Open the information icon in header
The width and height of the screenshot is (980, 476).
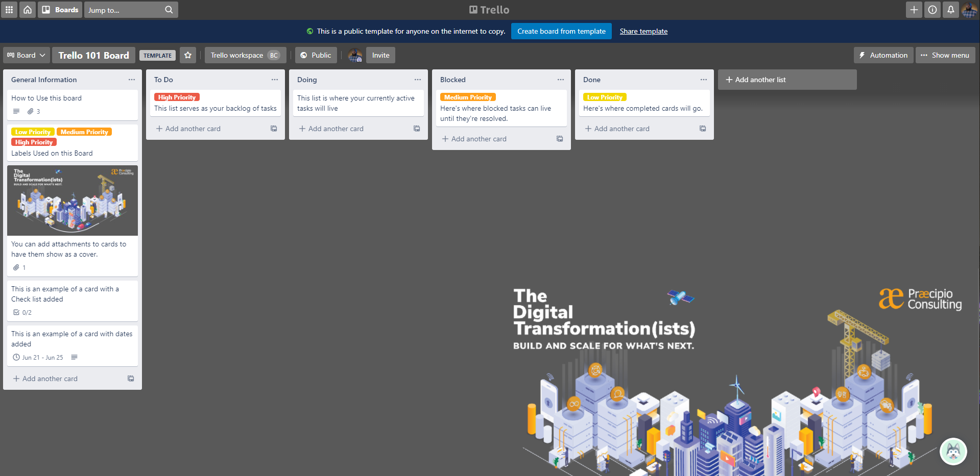click(933, 10)
